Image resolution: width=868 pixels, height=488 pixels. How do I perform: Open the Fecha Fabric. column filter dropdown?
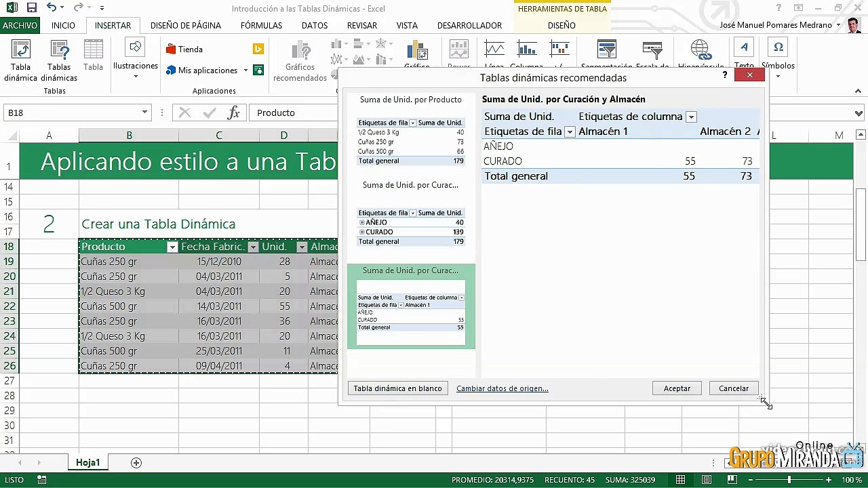(x=253, y=247)
